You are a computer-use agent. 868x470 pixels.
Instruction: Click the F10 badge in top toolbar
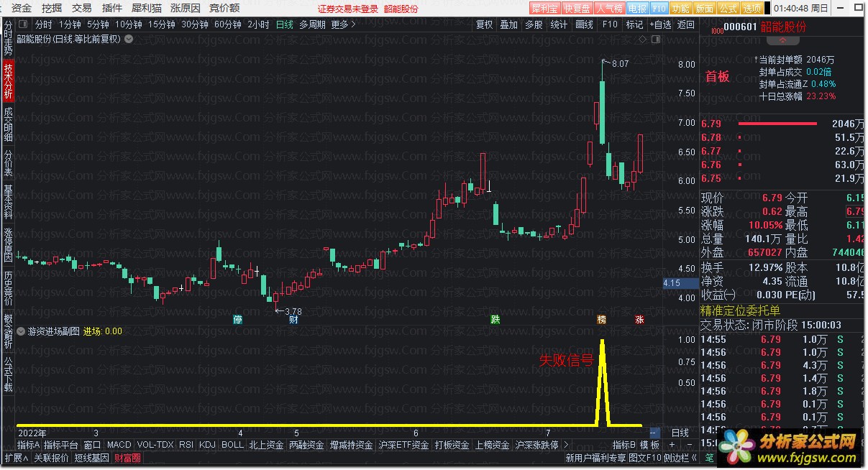pyautogui.click(x=658, y=9)
